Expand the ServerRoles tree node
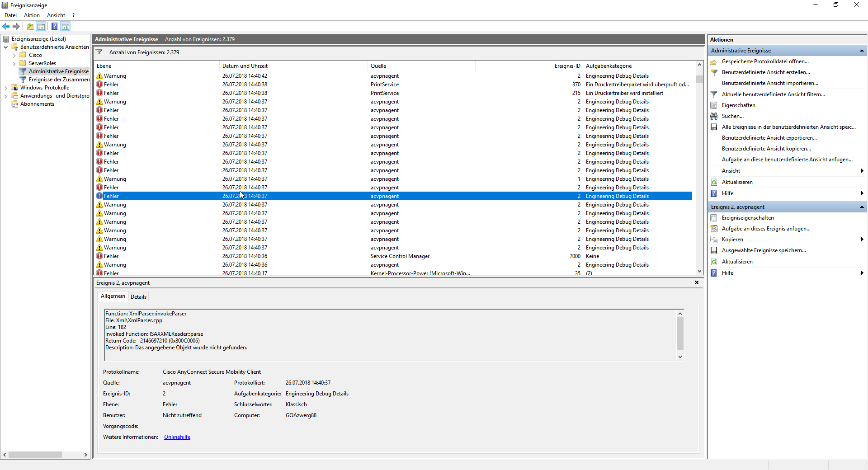868x470 pixels. [x=14, y=63]
